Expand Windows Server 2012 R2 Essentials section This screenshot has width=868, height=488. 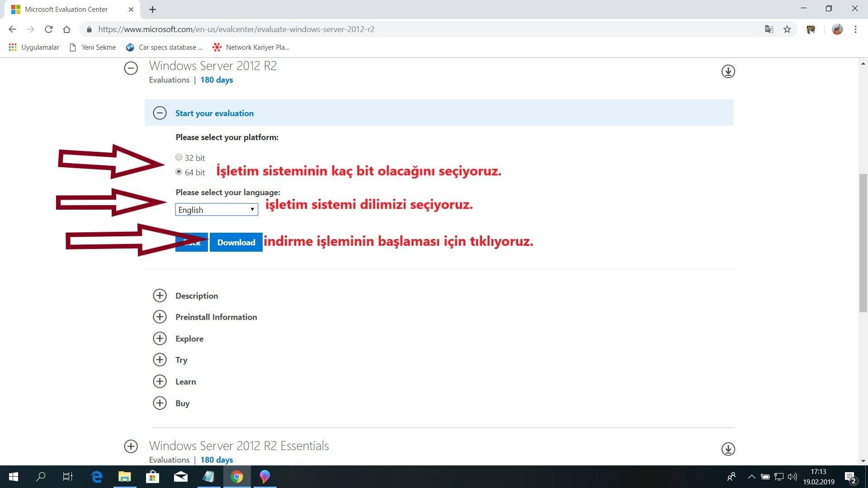tap(131, 446)
